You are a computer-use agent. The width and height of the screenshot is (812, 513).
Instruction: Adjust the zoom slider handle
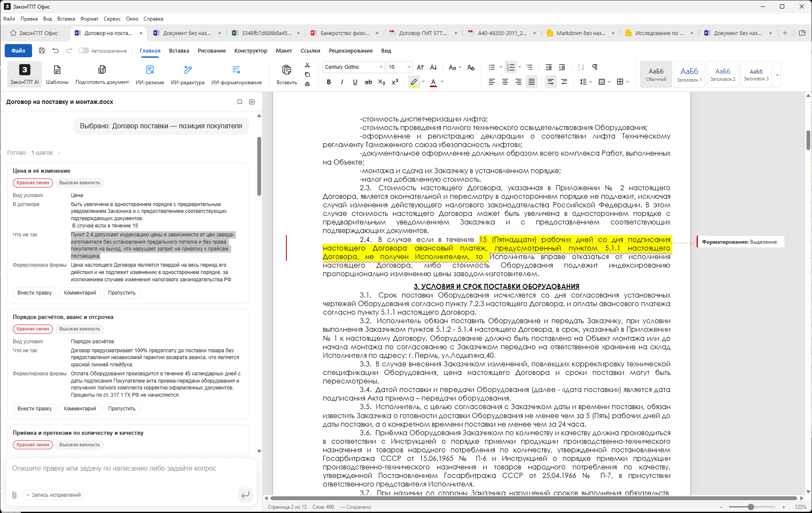pos(751,507)
